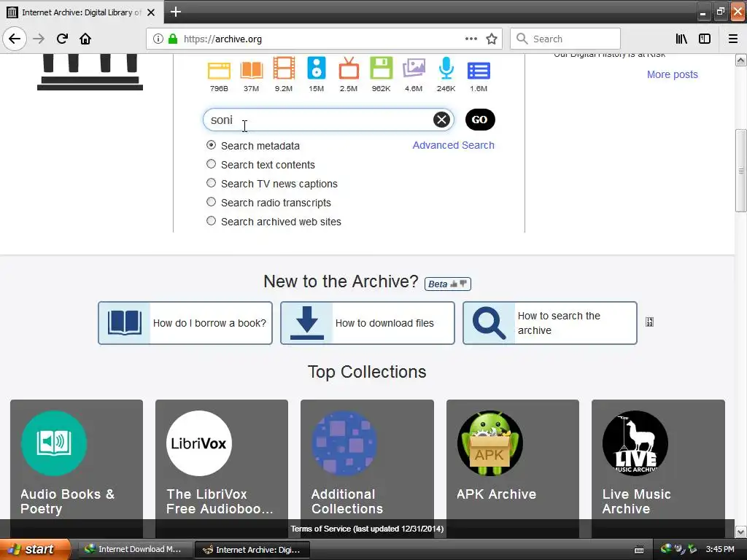Switch to Internet Archive browser tab

81,12
